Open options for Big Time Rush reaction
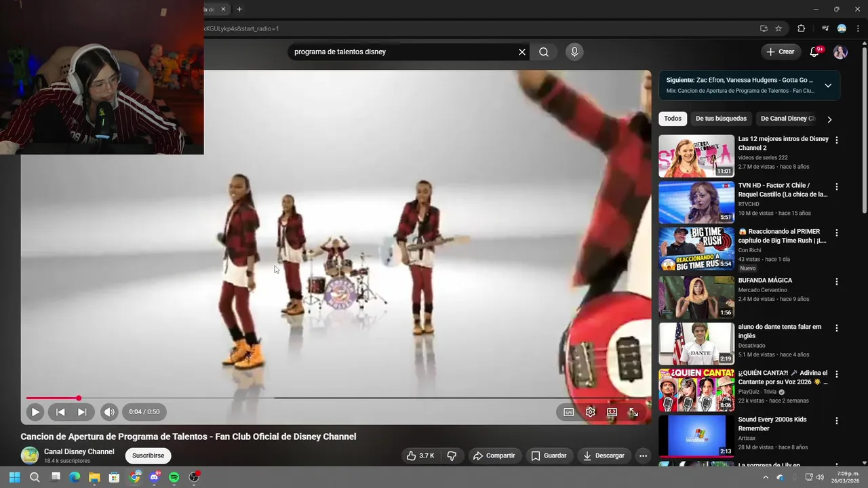The image size is (868, 488). [x=836, y=232]
